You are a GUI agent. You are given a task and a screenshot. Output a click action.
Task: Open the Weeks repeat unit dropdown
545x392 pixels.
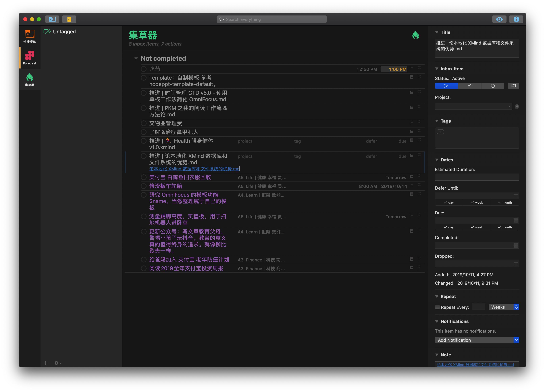coord(504,307)
